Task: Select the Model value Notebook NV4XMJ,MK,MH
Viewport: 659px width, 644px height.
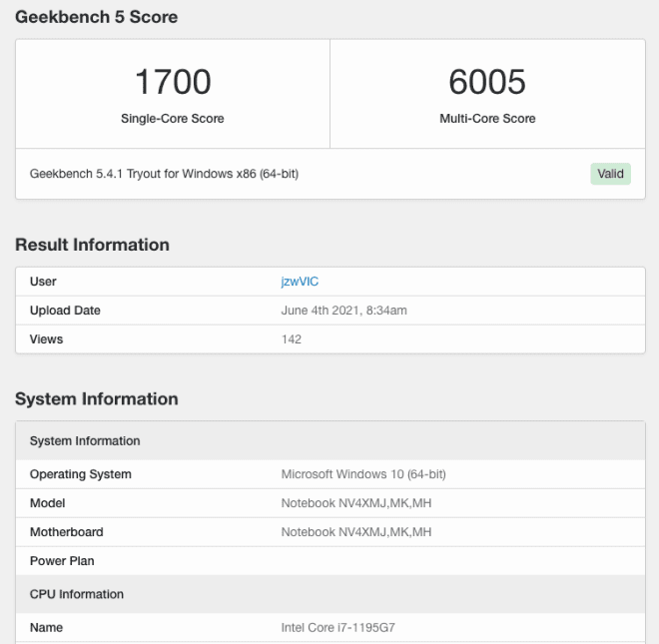Action: click(x=356, y=503)
